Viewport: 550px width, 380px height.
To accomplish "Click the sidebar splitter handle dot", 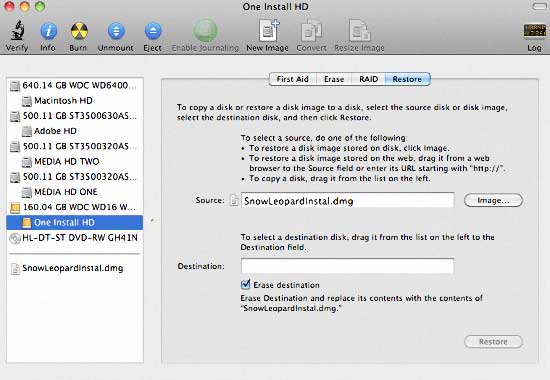I will click(152, 221).
